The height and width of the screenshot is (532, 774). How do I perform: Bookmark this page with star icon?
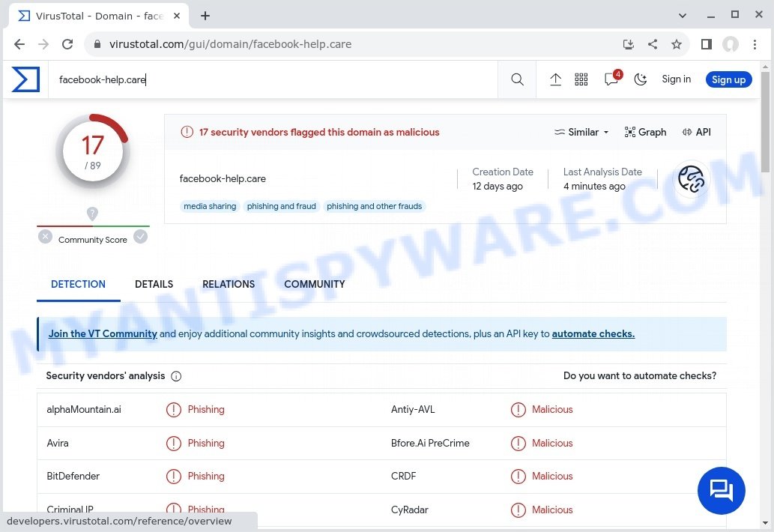coord(677,44)
